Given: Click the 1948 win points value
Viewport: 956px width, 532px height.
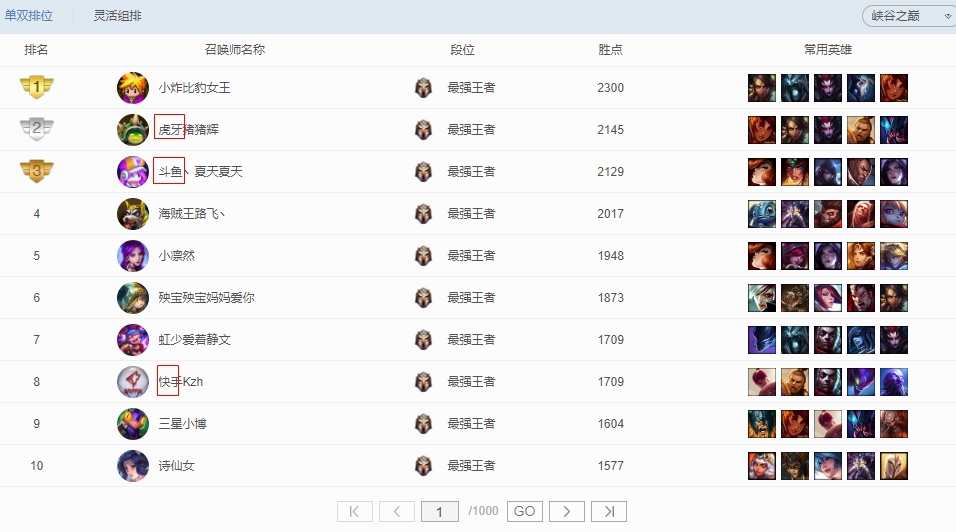Looking at the screenshot, I should [610, 256].
